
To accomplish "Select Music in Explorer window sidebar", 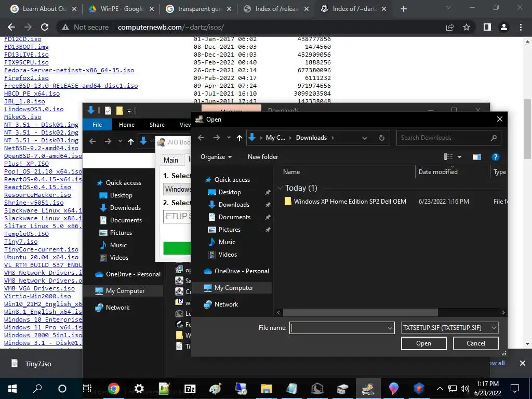I will pos(118,245).
